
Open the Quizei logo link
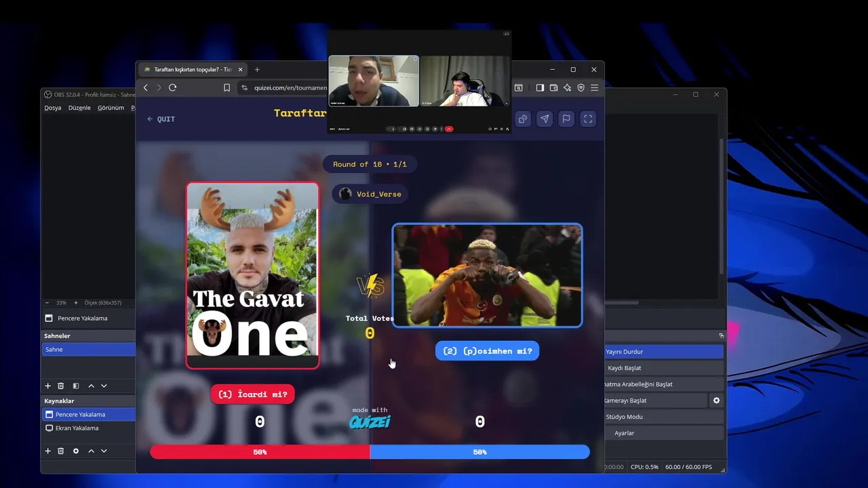coord(370,422)
